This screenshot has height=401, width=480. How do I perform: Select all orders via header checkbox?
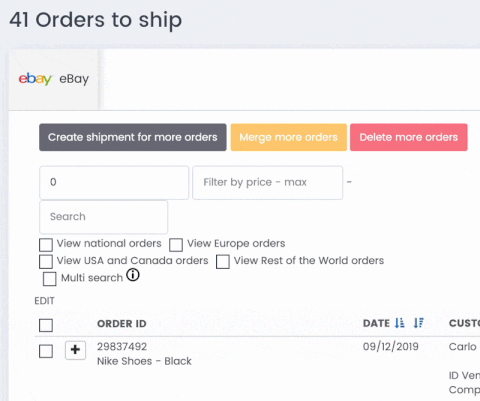coord(46,325)
